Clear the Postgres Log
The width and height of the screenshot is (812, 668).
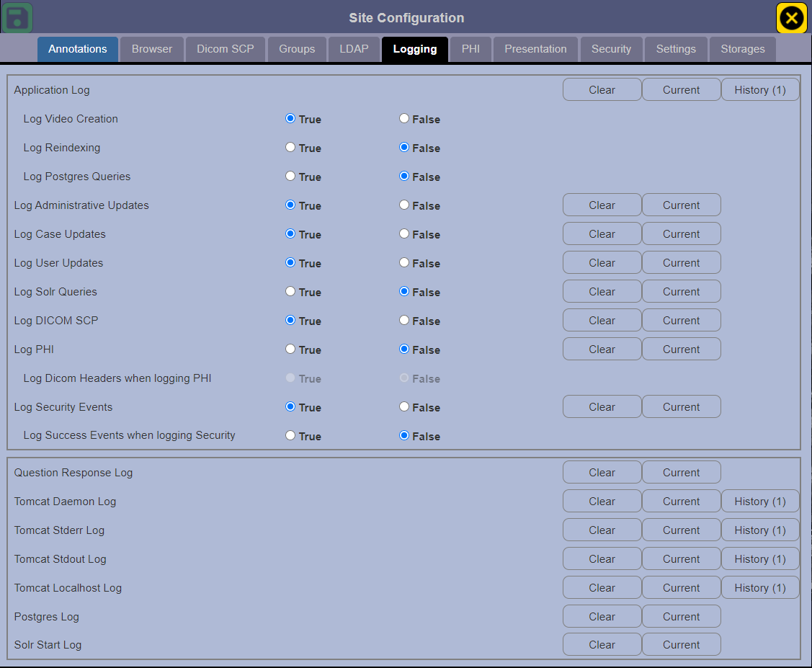602,616
